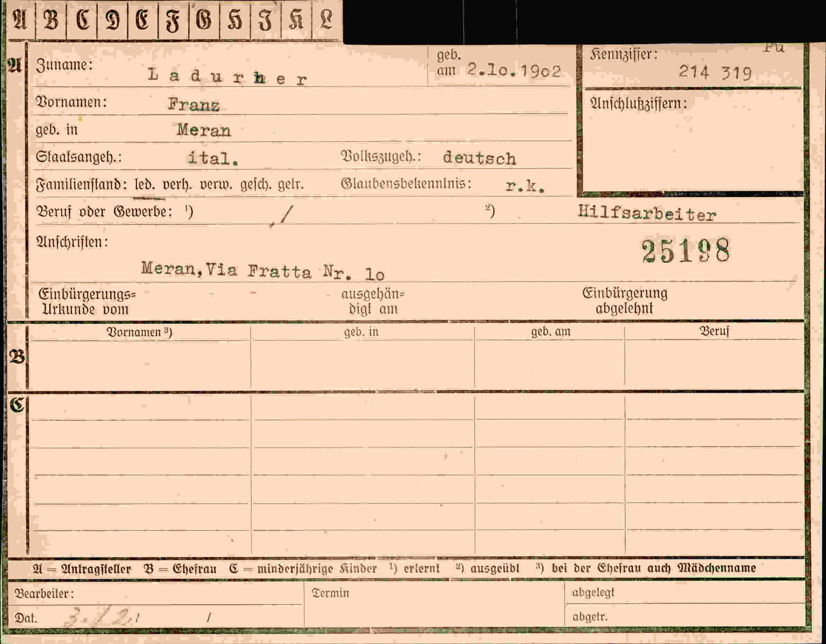
Task: Select index tab letter B
Action: [x=51, y=19]
